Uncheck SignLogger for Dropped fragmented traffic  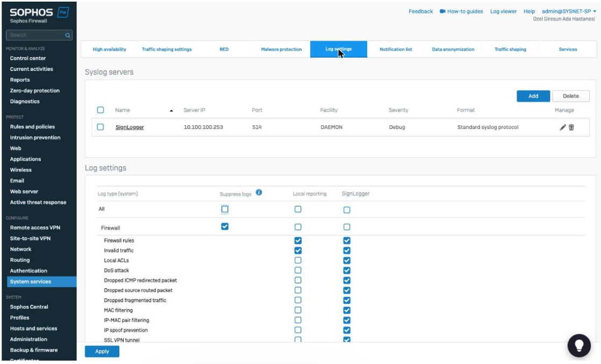[347, 301]
